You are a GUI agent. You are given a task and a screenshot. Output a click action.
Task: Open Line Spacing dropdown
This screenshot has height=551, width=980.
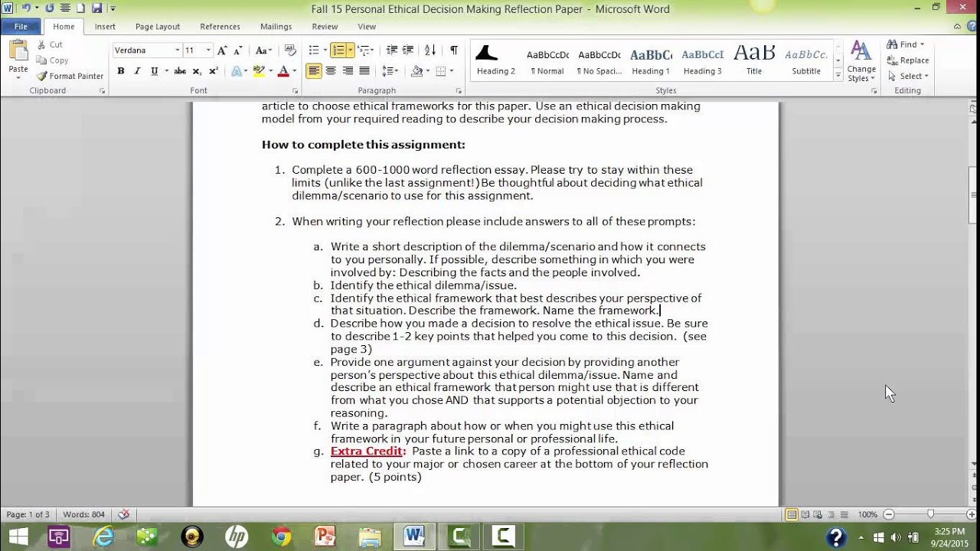390,71
